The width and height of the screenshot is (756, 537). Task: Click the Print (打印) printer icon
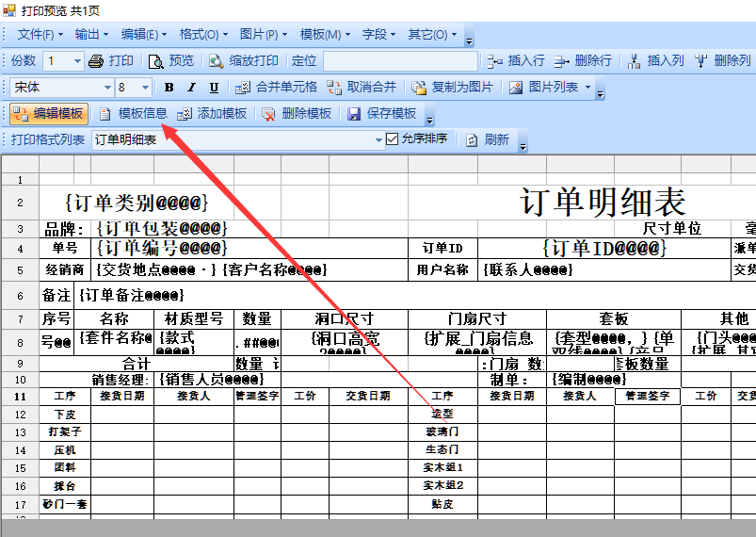coord(96,60)
